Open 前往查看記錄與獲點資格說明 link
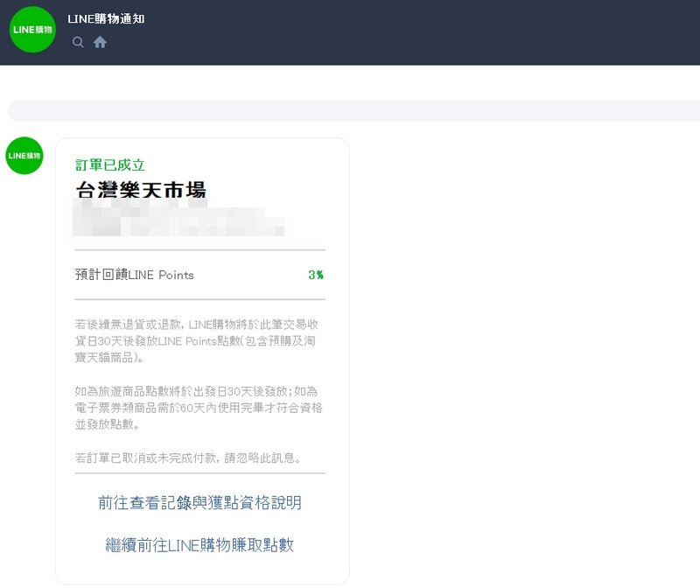Screen dimensions: 700x588 199,503
